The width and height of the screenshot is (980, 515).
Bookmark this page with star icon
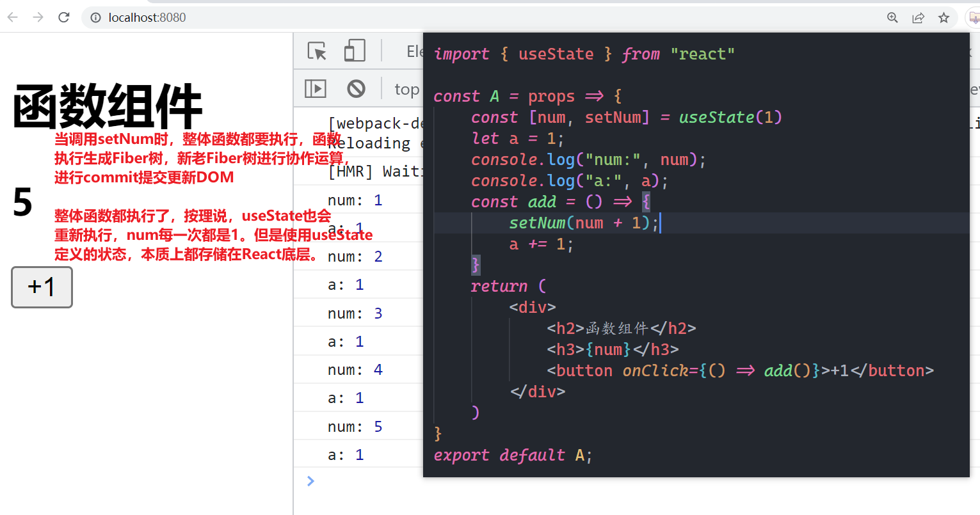tap(944, 17)
